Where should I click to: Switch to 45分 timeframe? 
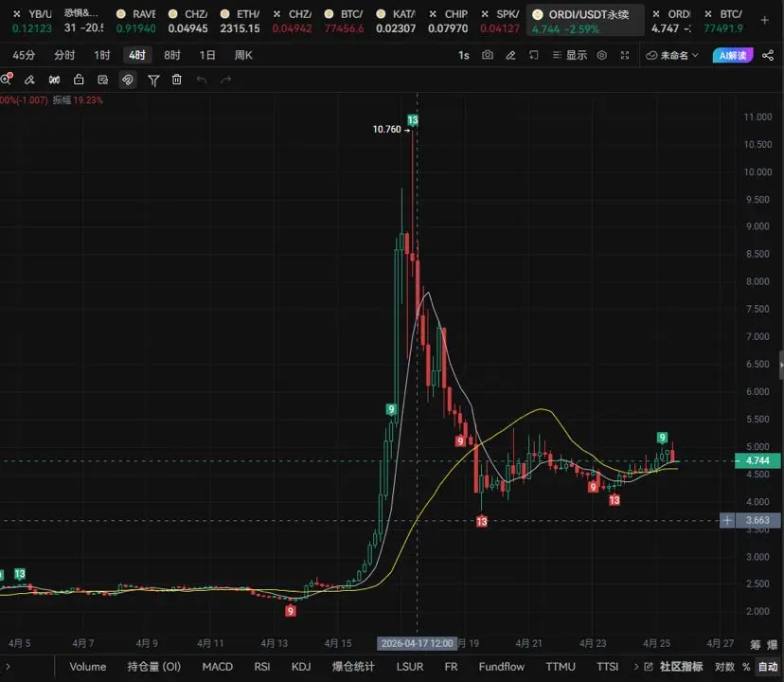(24, 55)
